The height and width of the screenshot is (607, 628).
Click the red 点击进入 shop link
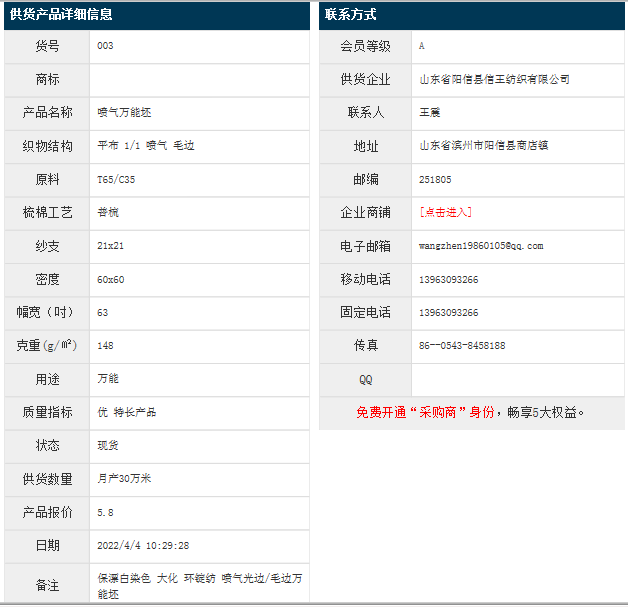(x=445, y=212)
